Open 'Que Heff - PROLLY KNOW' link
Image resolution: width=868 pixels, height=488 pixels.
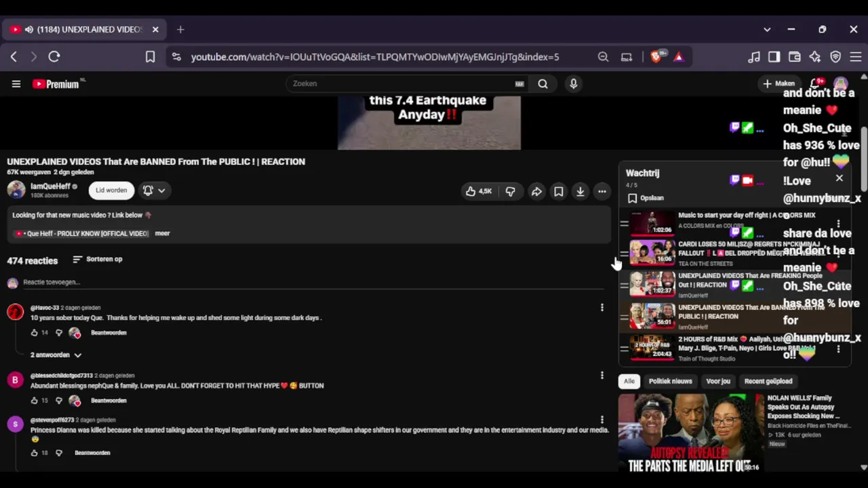pos(81,233)
